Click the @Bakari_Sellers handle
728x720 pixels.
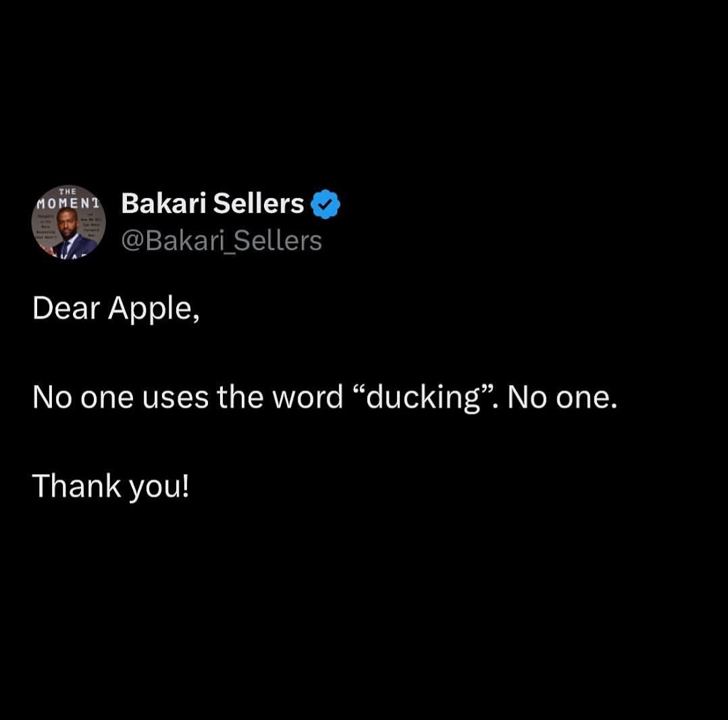click(221, 240)
